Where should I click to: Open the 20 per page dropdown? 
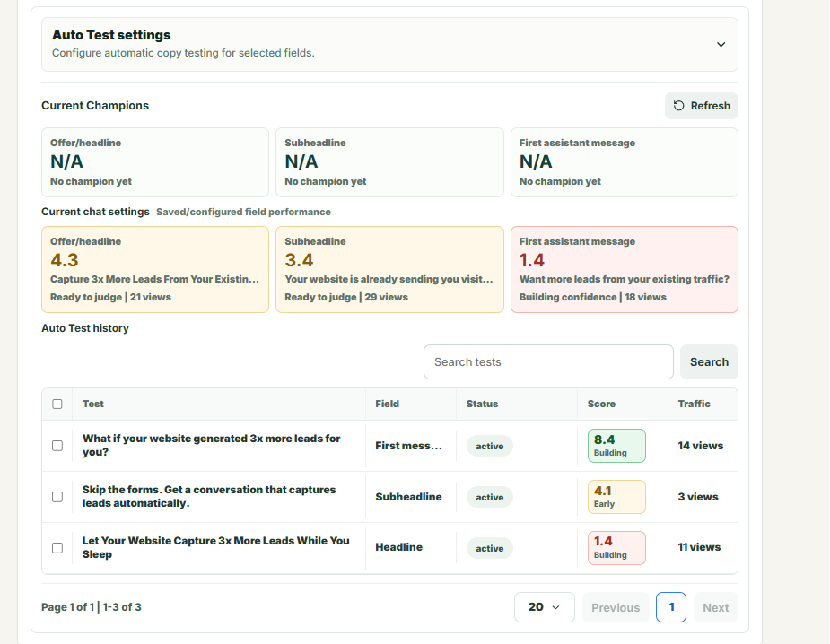pyautogui.click(x=544, y=607)
